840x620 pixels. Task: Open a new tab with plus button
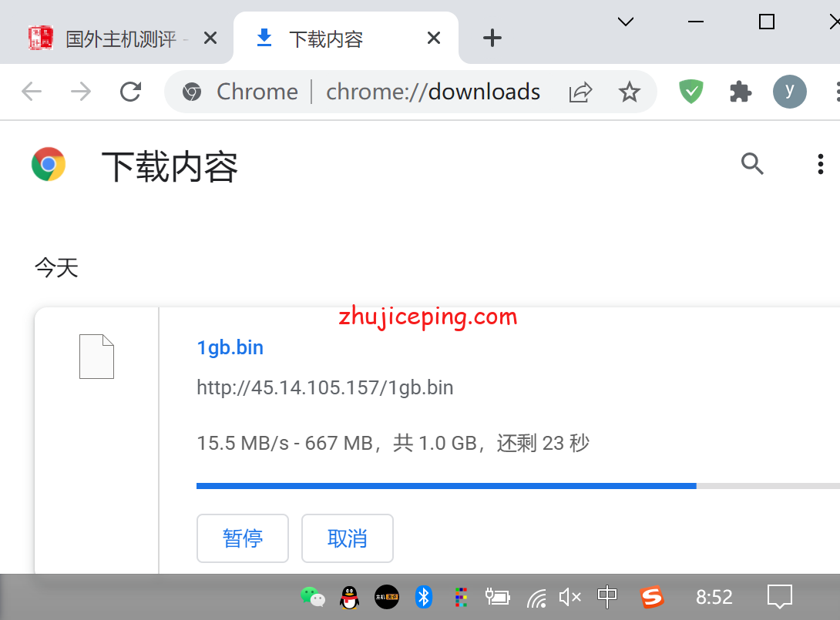(x=492, y=38)
